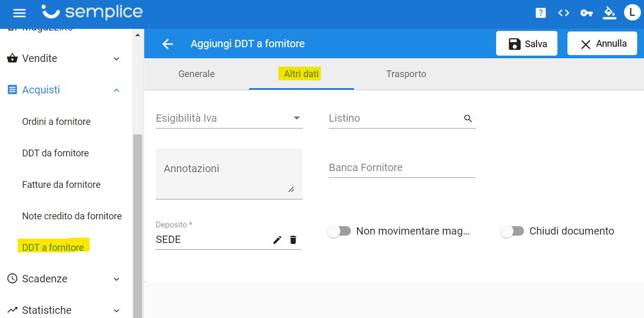
Task: Open Fatture da fornitore
Action: (61, 185)
